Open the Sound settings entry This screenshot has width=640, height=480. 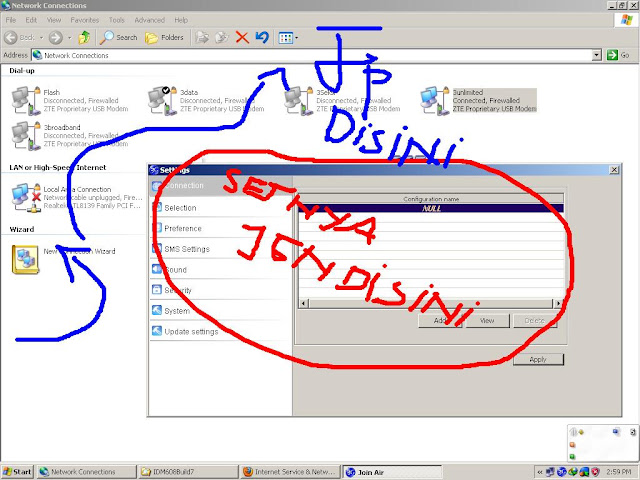pyautogui.click(x=176, y=270)
